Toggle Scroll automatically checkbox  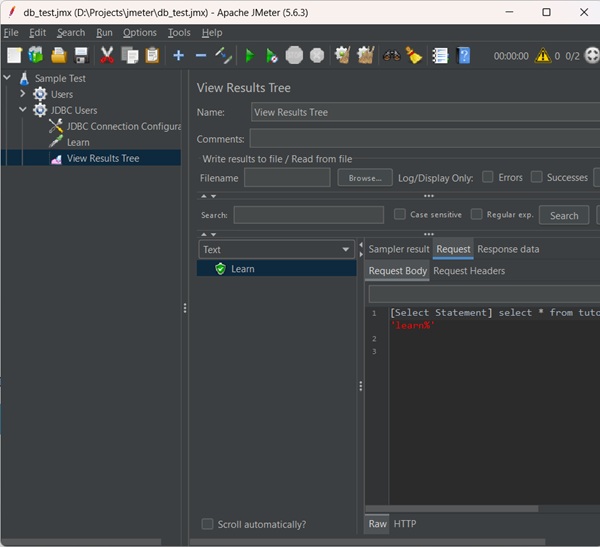pos(207,524)
